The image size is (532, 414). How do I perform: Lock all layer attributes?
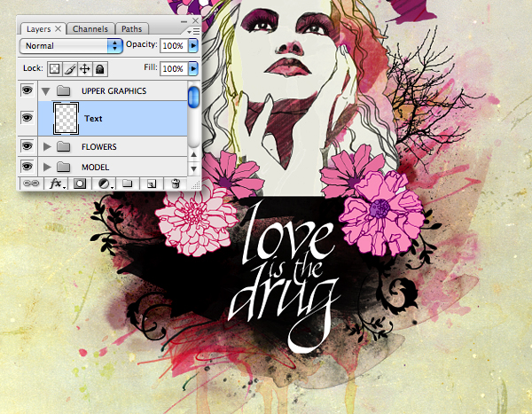(x=99, y=69)
